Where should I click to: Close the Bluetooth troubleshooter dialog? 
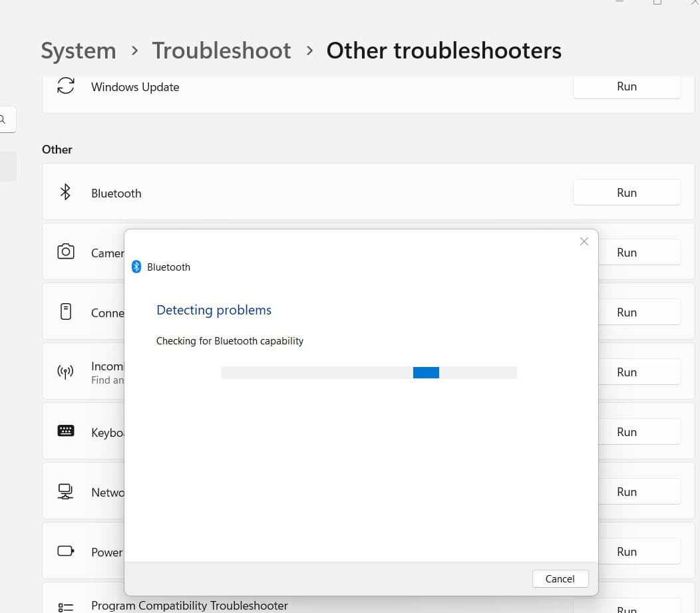tap(584, 241)
